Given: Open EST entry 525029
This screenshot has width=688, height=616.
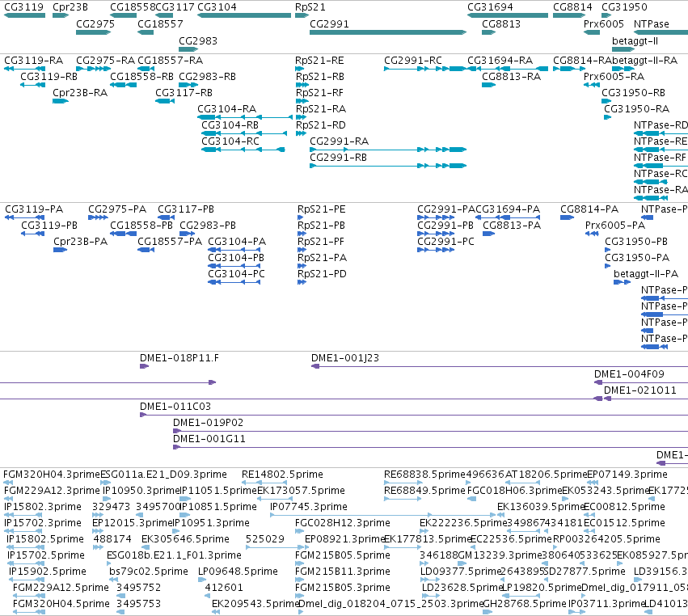Looking at the screenshot, I should [x=265, y=539].
